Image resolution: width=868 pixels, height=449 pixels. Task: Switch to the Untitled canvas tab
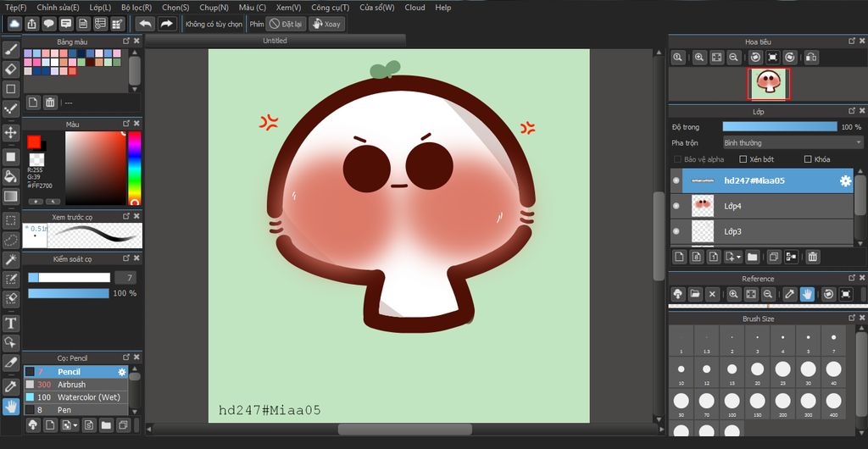pyautogui.click(x=275, y=41)
